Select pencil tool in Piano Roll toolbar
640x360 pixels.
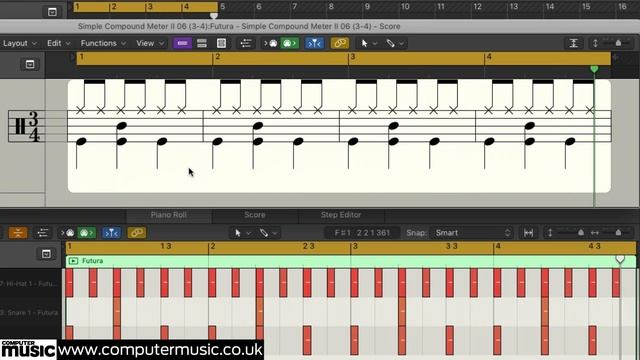pos(264,233)
